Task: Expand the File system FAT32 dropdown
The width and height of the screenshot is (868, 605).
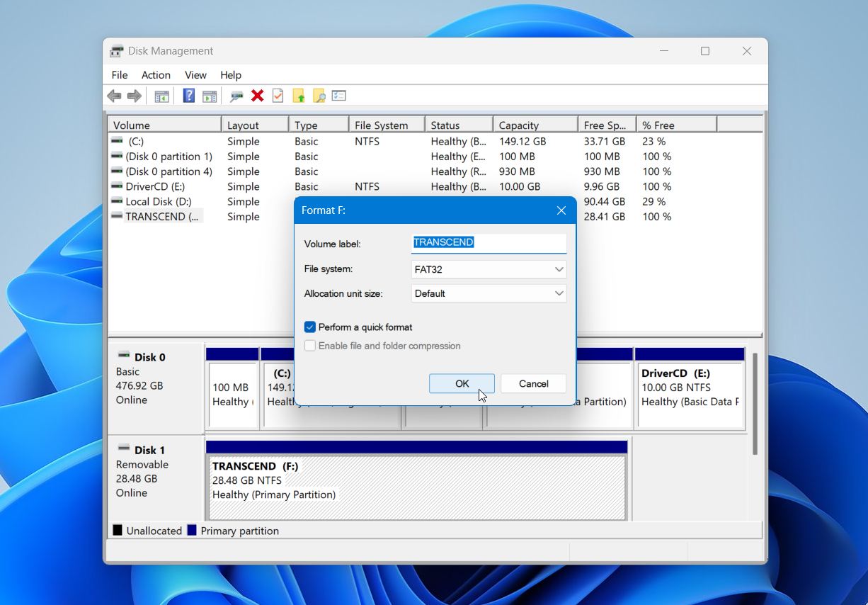Action: [x=489, y=269]
